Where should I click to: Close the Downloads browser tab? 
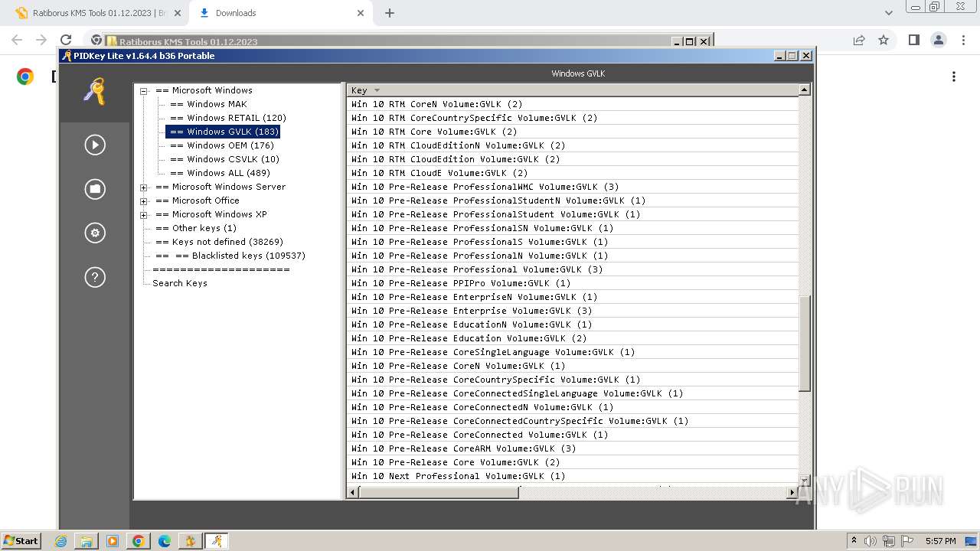pos(361,13)
